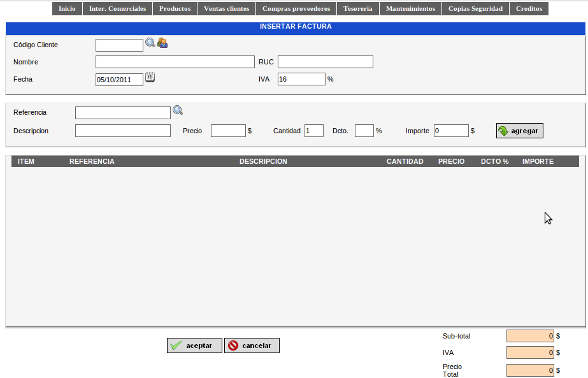This screenshot has width=588, height=378.
Task: Click the Descripcion input field
Action: click(122, 130)
